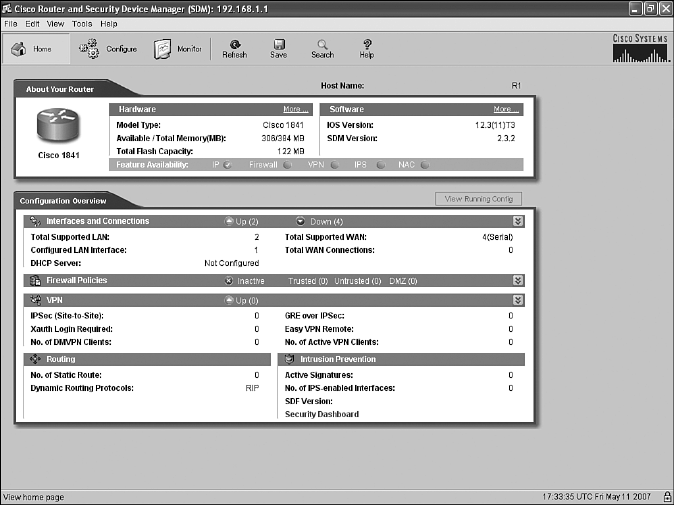Click the host name value R1
This screenshot has height=505, width=674.
516,86
